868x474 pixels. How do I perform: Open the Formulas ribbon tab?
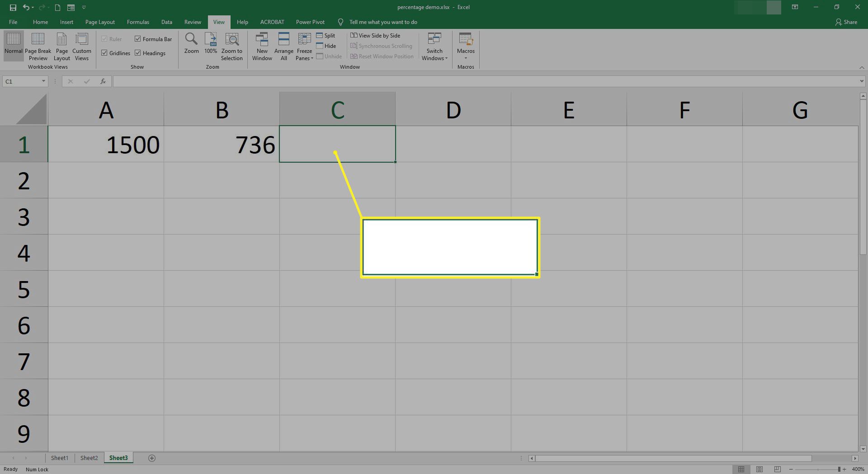138,22
